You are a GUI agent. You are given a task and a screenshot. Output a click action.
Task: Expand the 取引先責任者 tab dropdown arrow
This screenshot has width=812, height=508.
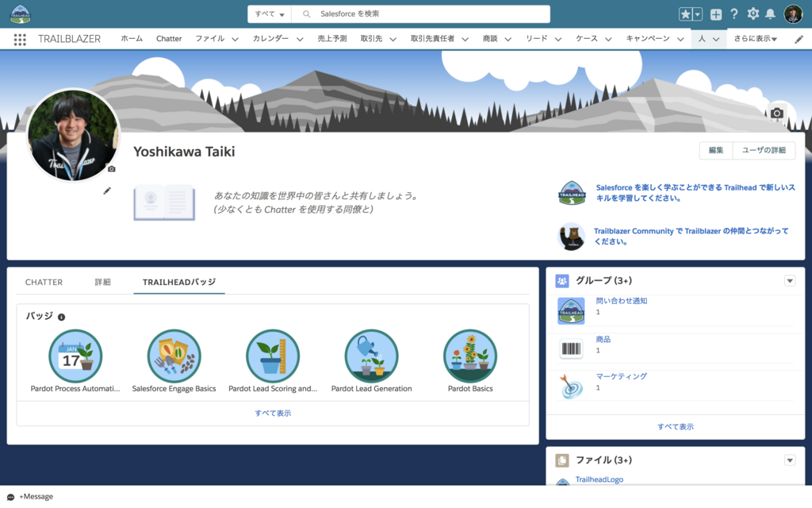click(x=465, y=40)
